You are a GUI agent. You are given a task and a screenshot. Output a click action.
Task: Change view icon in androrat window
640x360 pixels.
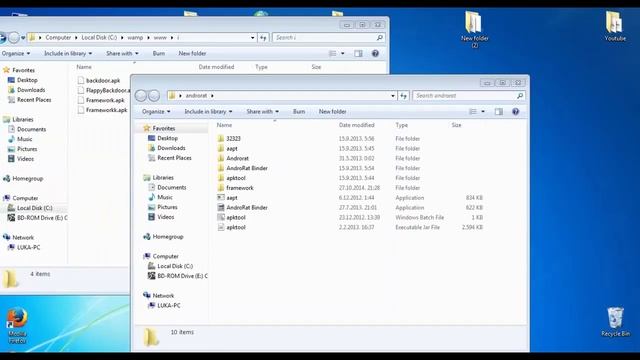(473, 111)
